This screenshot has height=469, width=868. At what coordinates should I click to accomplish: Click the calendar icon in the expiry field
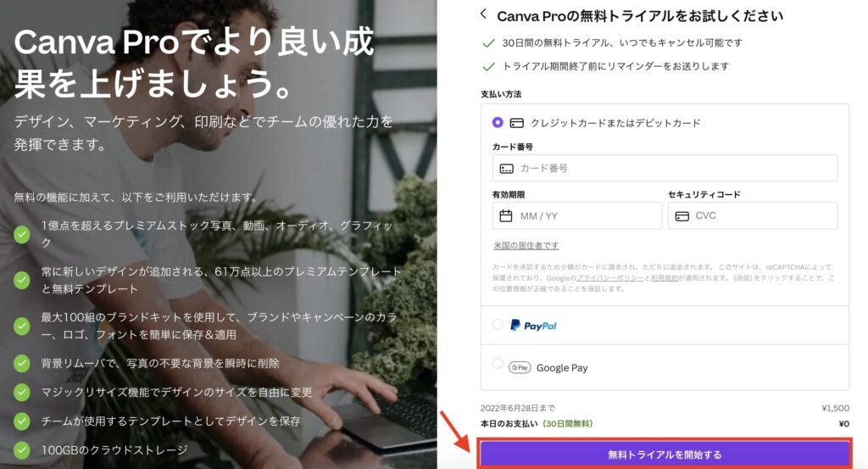pyautogui.click(x=506, y=216)
